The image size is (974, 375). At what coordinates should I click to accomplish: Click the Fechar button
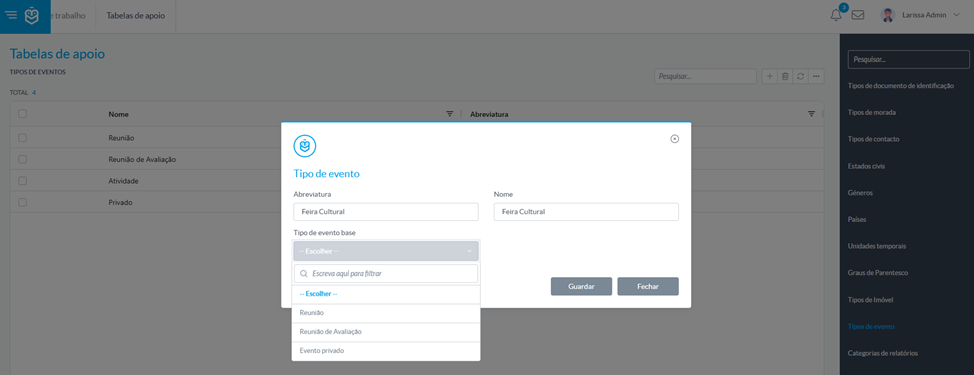[x=648, y=287]
